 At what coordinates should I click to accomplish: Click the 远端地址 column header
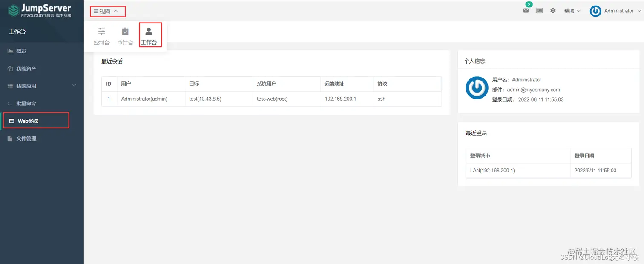tap(347, 84)
